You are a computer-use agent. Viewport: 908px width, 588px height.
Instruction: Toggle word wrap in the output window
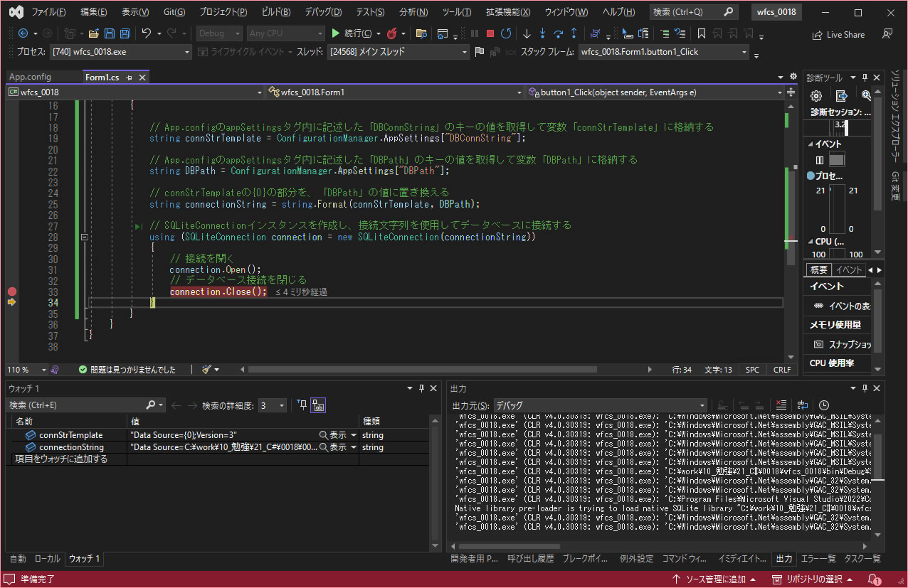(x=803, y=404)
